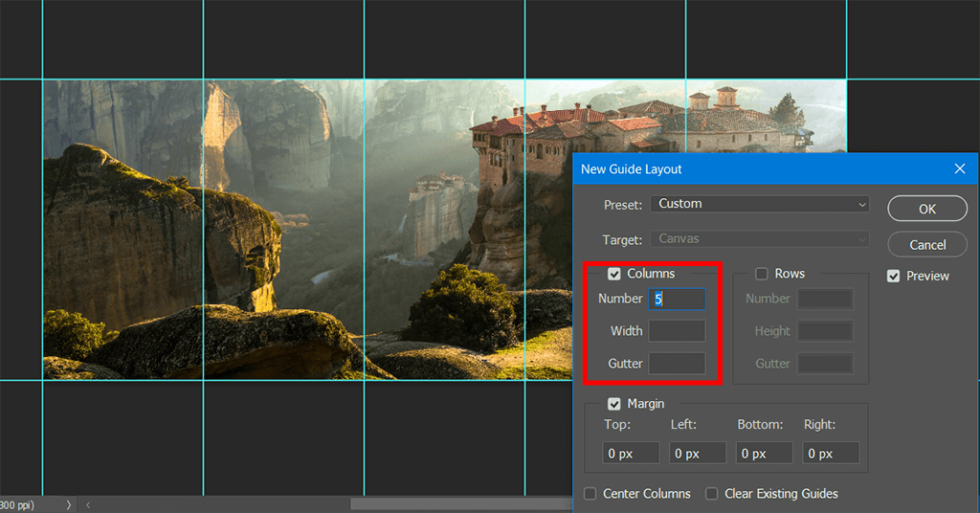Image resolution: width=980 pixels, height=513 pixels.
Task: Click the horizontal scrollbar thumb under canvas
Action: [461, 504]
